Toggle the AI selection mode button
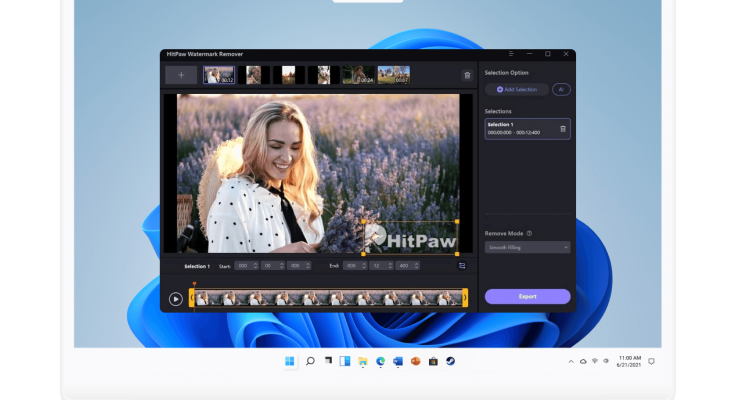This screenshot has height=400, width=735. 561,89
